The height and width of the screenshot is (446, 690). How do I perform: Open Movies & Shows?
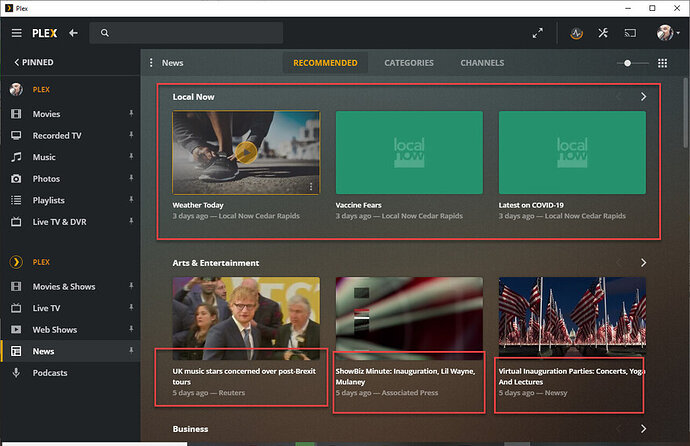64,286
